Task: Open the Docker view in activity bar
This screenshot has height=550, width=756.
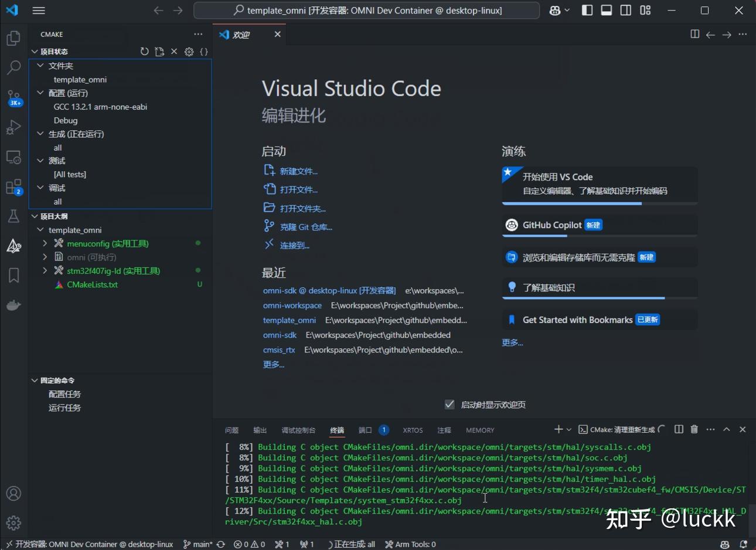Action: tap(13, 304)
